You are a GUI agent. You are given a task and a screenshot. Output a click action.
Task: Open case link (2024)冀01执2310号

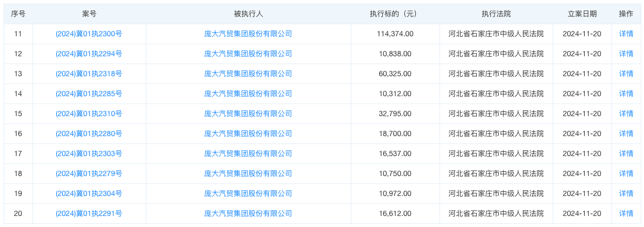[89, 113]
